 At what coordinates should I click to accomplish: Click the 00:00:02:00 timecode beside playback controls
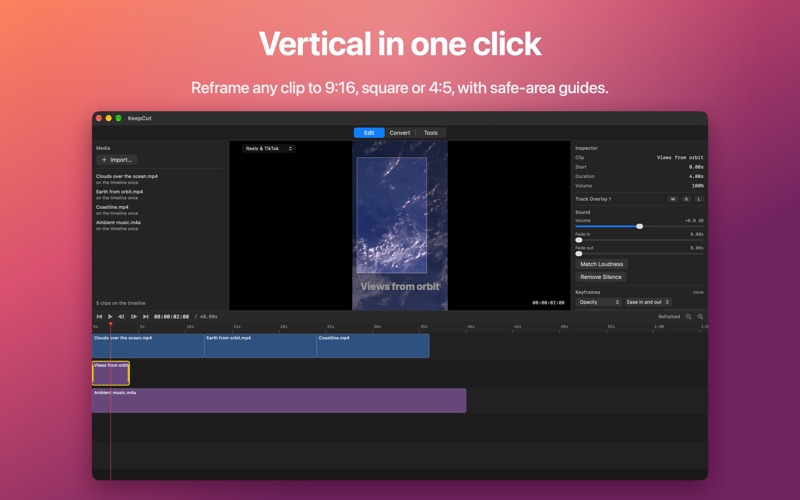pyautogui.click(x=171, y=317)
